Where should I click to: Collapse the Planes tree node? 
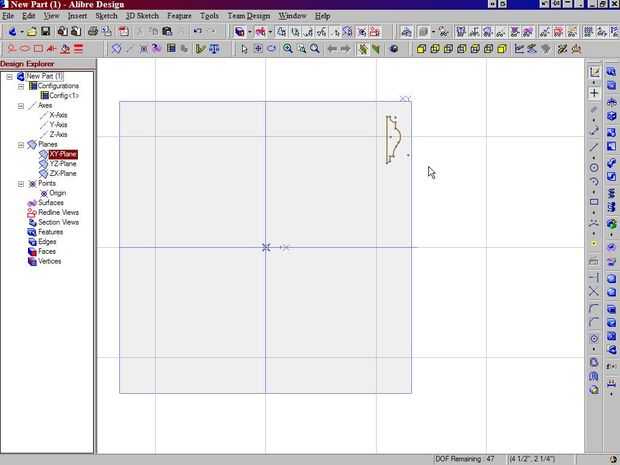coord(21,145)
